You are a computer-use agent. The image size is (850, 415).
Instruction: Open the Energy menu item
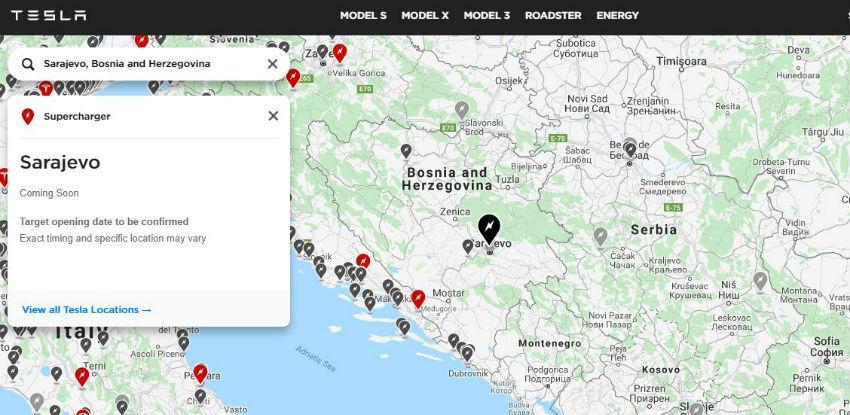coord(617,16)
